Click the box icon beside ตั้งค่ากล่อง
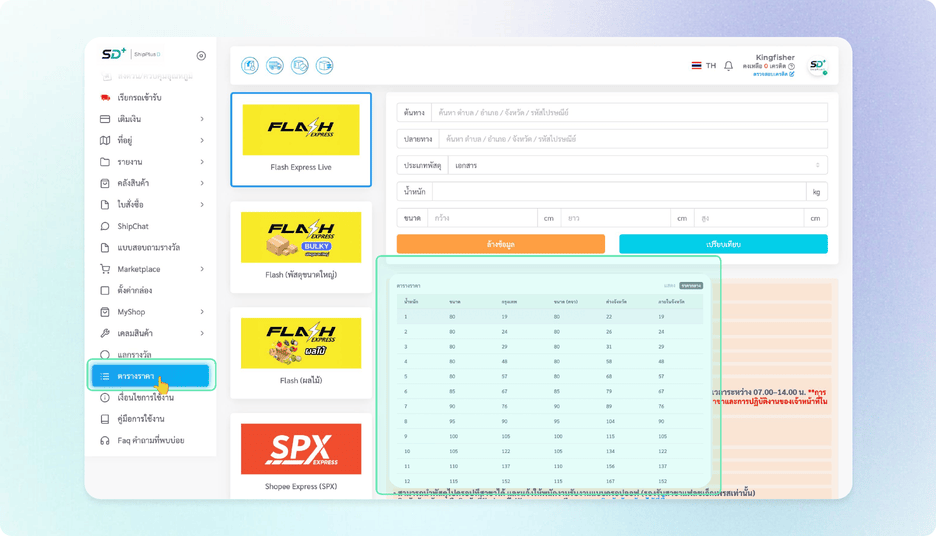936x536 pixels. [105, 290]
